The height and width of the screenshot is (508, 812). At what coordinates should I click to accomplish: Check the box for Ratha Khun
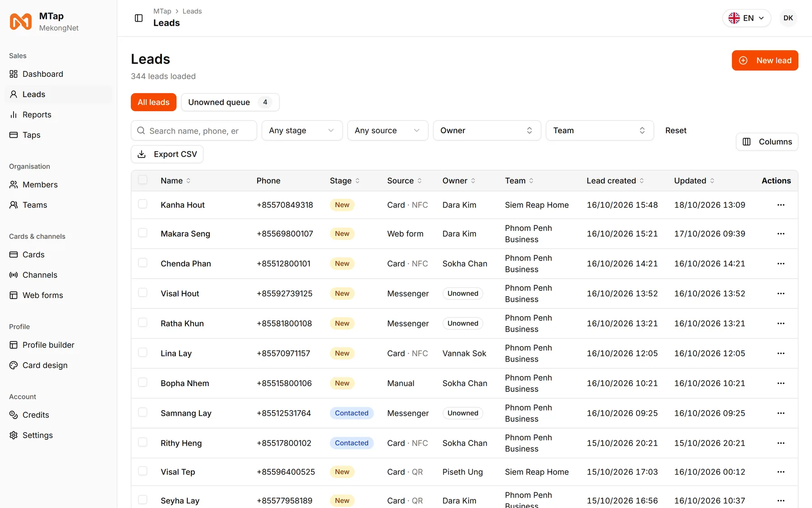(x=143, y=322)
